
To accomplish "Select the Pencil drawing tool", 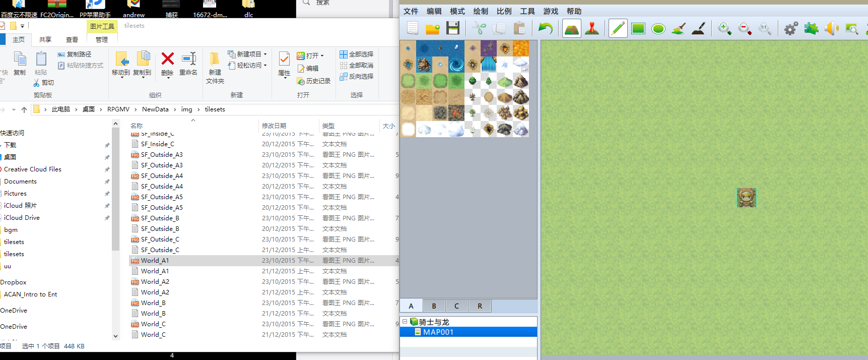I will click(618, 29).
